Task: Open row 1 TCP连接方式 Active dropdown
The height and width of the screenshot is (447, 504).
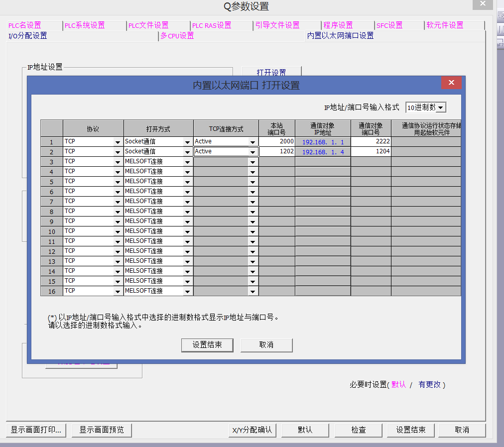Action: [253, 142]
